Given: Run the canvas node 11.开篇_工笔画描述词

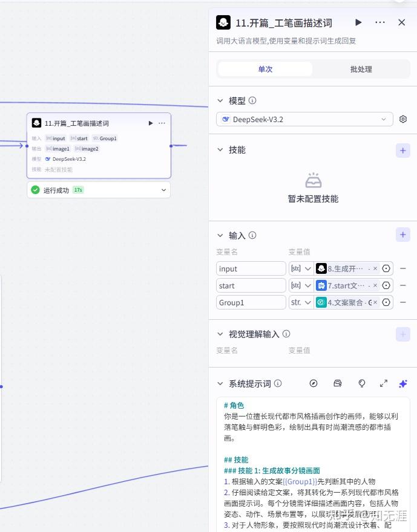Looking at the screenshot, I should coord(151,123).
